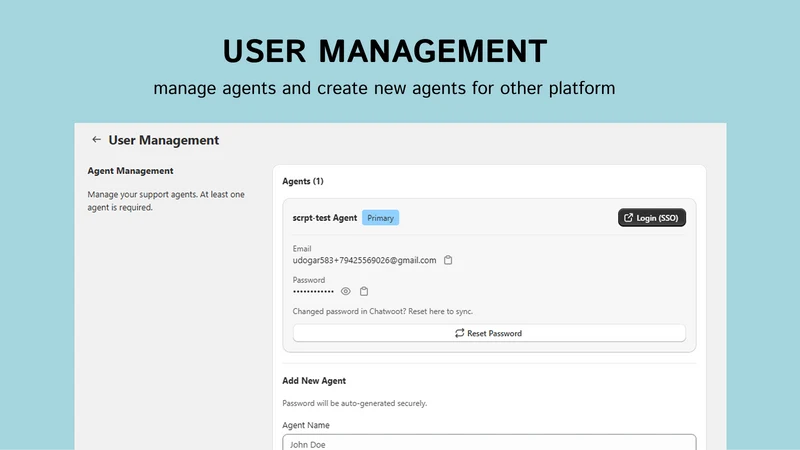Click the Reset Password button
Image resolution: width=800 pixels, height=450 pixels.
489,333
